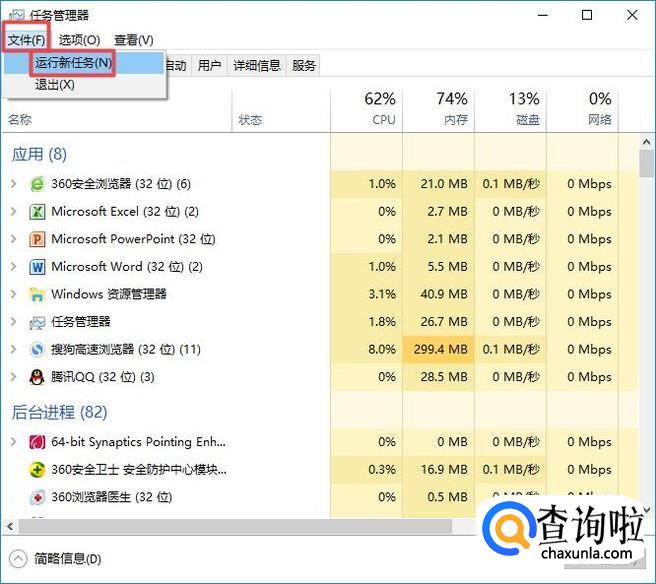Viewport: 656px width, 584px height.
Task: Switch to the 用户 tab
Action: pyautogui.click(x=209, y=66)
